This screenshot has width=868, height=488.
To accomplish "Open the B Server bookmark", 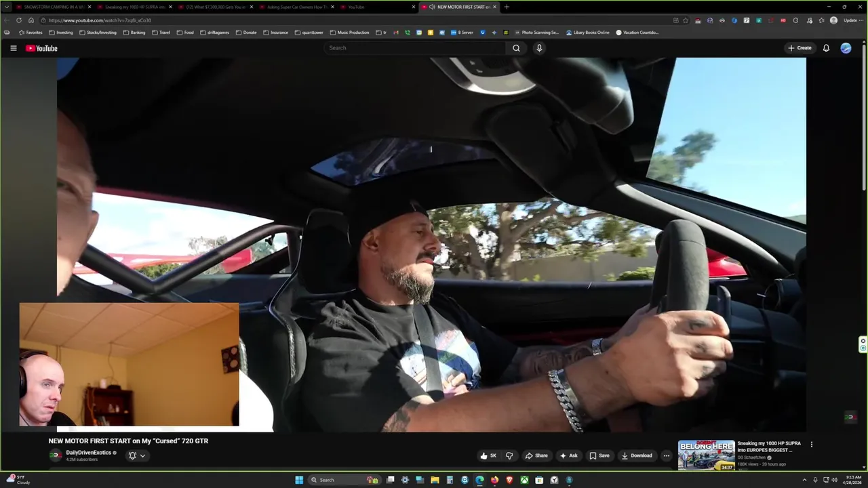I will pos(462,33).
